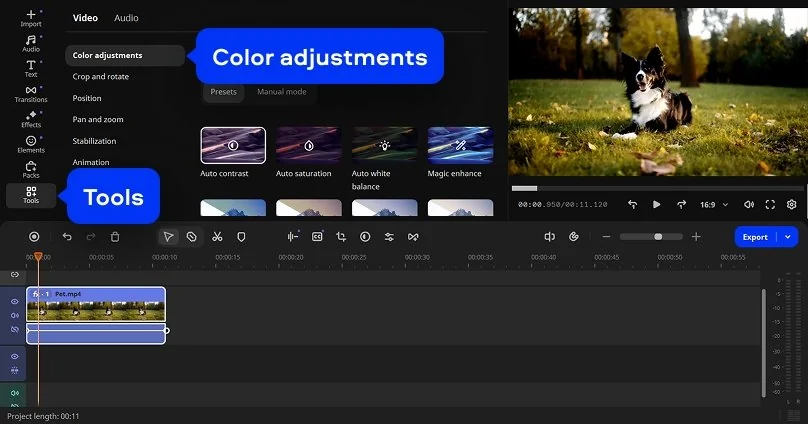The width and height of the screenshot is (808, 424).
Task: Open Pan and zoom tool
Action: click(98, 120)
